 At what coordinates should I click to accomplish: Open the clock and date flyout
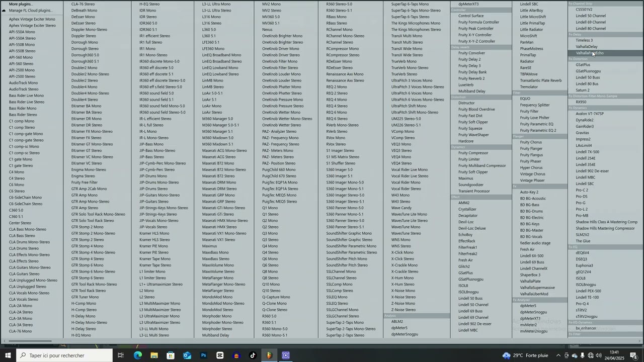coord(615,355)
